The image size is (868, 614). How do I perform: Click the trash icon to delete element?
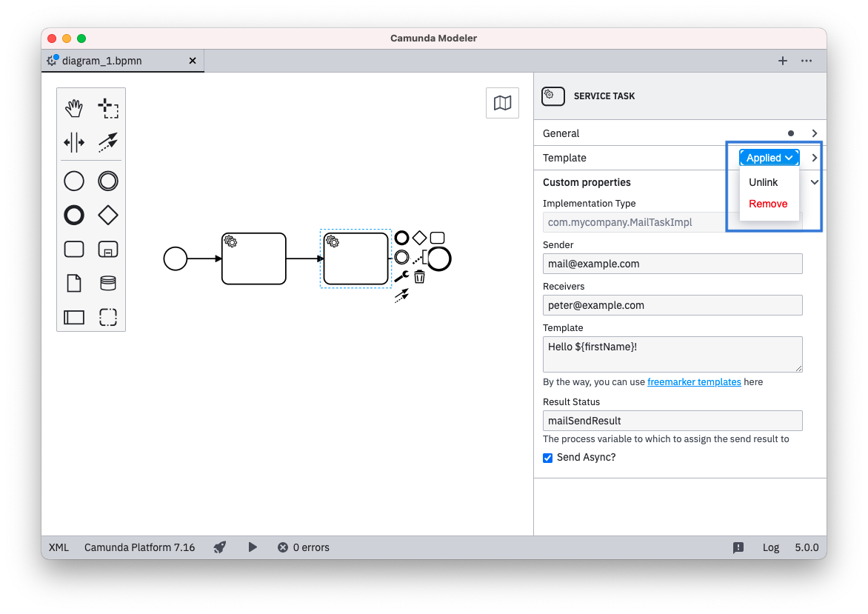pos(419,277)
